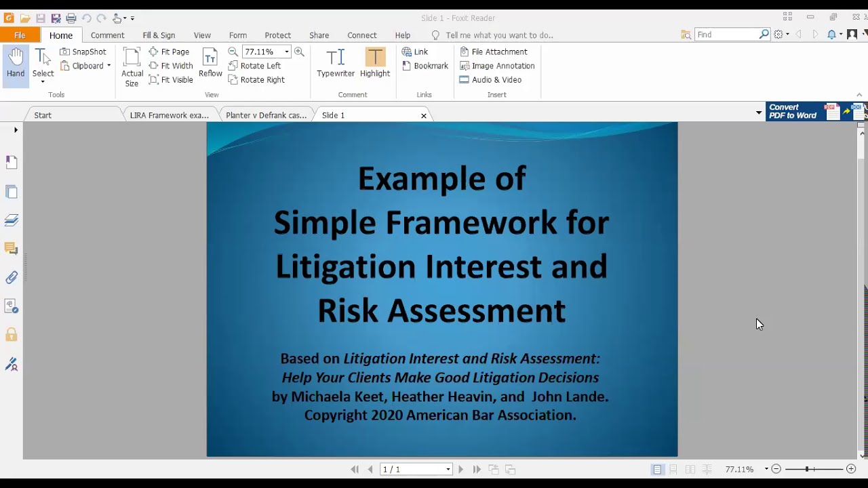Screen dimensions: 868x488
Task: Click the Convert PDF to Word banner
Action: click(816, 112)
